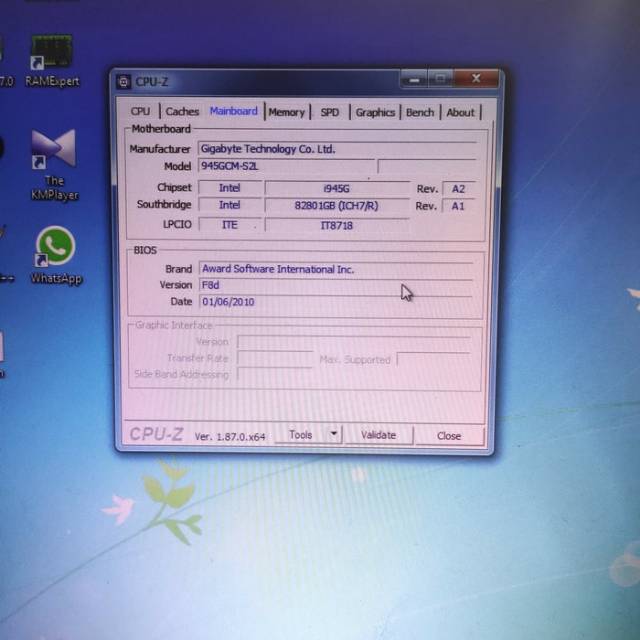640x640 pixels.
Task: Go to the SPD tab
Action: (x=329, y=112)
